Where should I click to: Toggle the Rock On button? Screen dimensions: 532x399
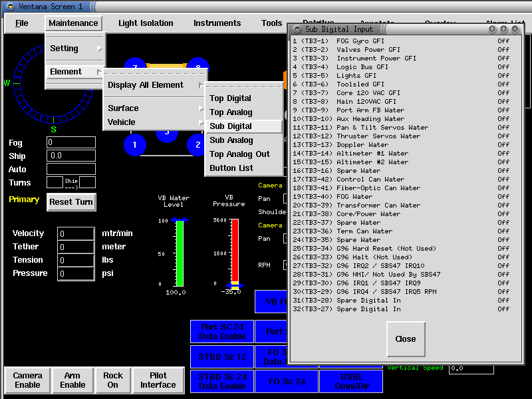113,380
